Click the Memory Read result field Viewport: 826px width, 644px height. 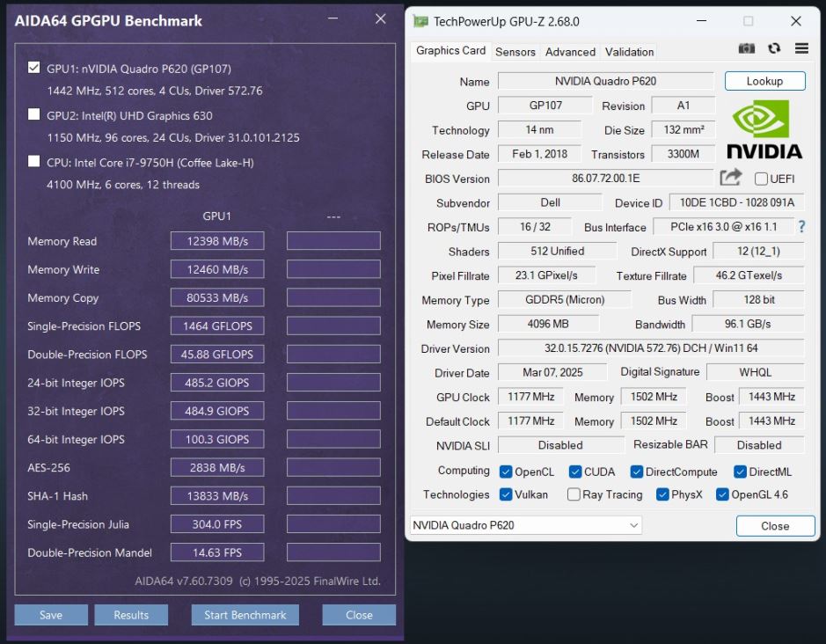click(217, 241)
